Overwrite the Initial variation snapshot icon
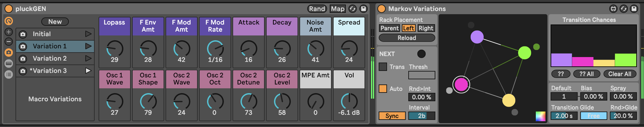644x127 pixels. pos(23,34)
